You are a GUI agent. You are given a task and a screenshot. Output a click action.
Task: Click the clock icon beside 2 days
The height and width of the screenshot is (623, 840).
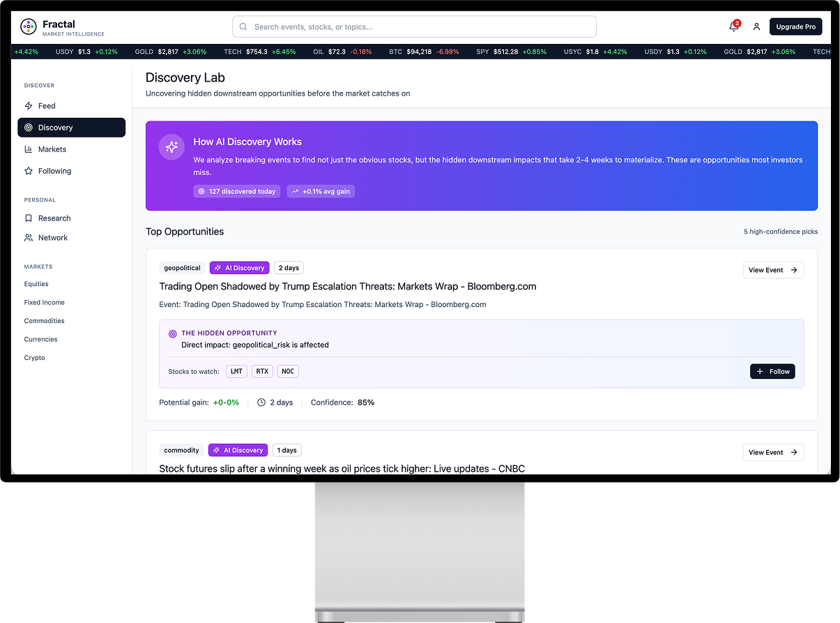261,403
